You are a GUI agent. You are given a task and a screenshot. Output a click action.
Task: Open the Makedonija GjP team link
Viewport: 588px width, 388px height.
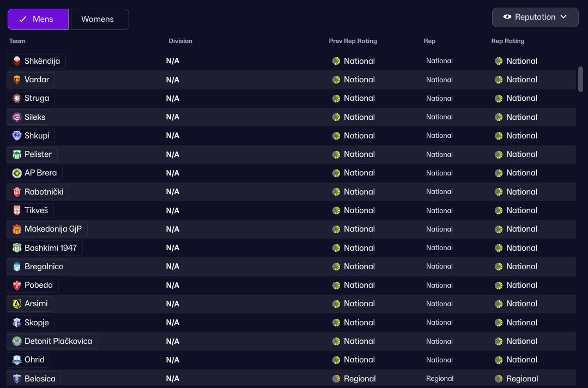(47, 229)
